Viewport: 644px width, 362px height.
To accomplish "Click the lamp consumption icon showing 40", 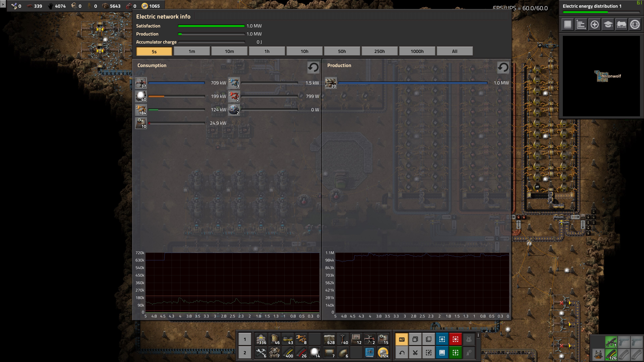I will click(x=141, y=96).
